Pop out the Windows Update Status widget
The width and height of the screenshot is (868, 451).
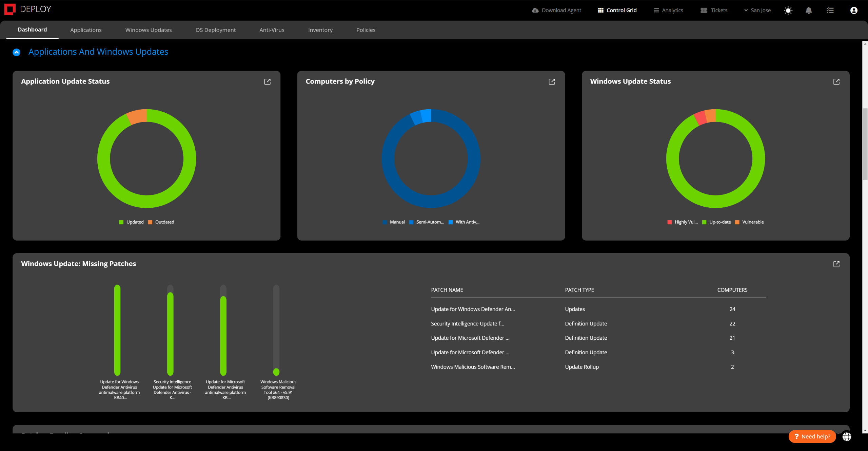coord(836,81)
